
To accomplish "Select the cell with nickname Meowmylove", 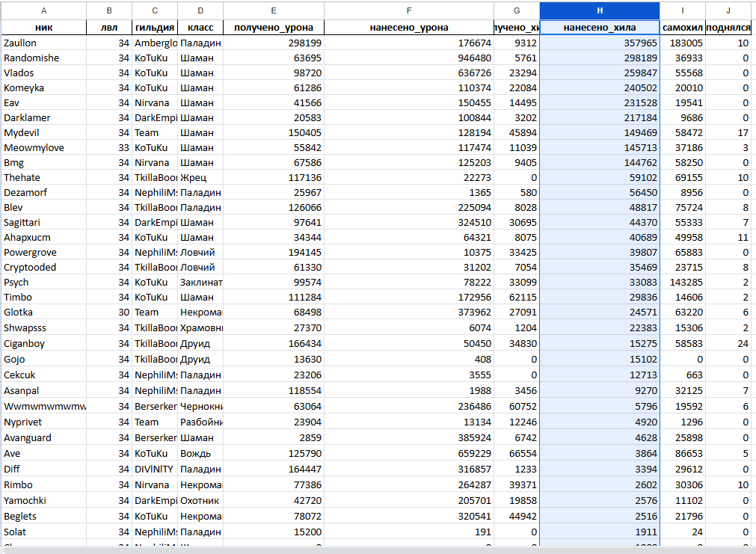I will 43,147.
